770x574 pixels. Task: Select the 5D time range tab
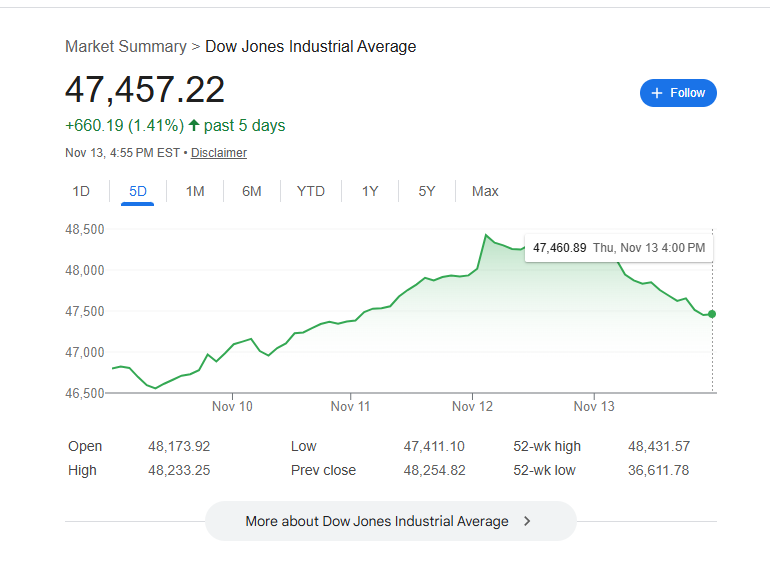pyautogui.click(x=138, y=191)
